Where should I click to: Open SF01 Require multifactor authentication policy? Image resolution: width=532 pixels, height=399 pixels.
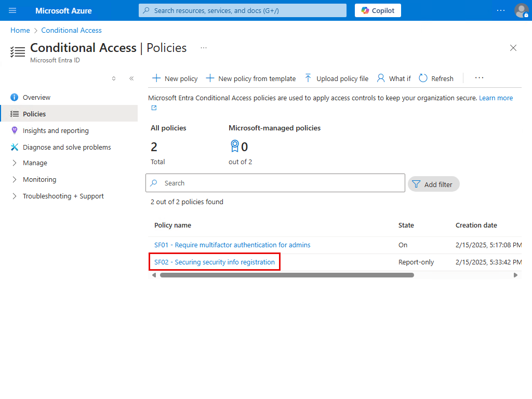[x=232, y=245]
